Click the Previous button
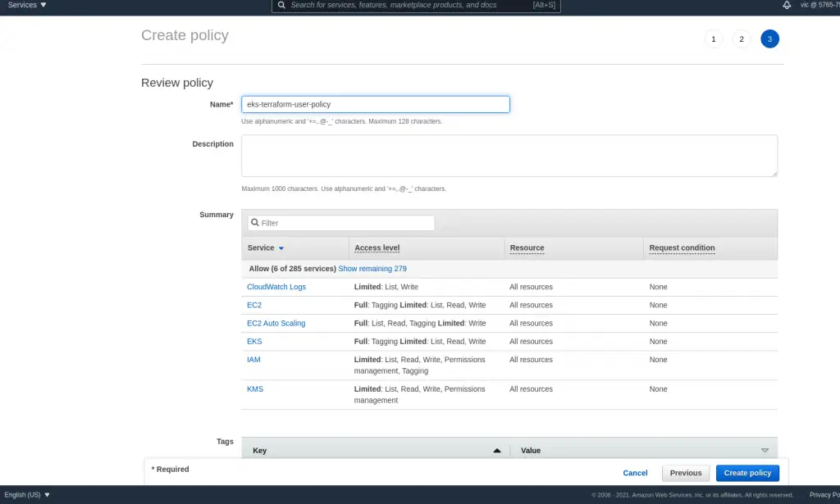Screen dimensions: 840x504 (686, 473)
